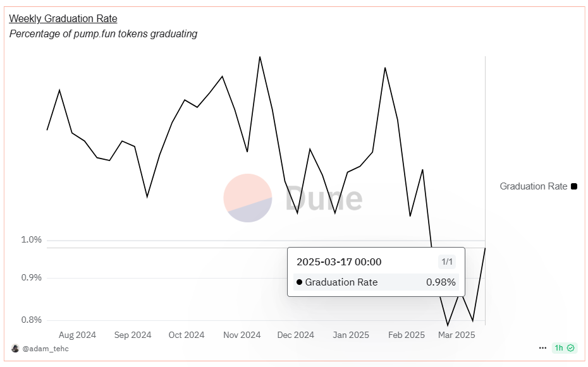
Task: Click the 1.0% y-axis label
Action: [32, 240]
